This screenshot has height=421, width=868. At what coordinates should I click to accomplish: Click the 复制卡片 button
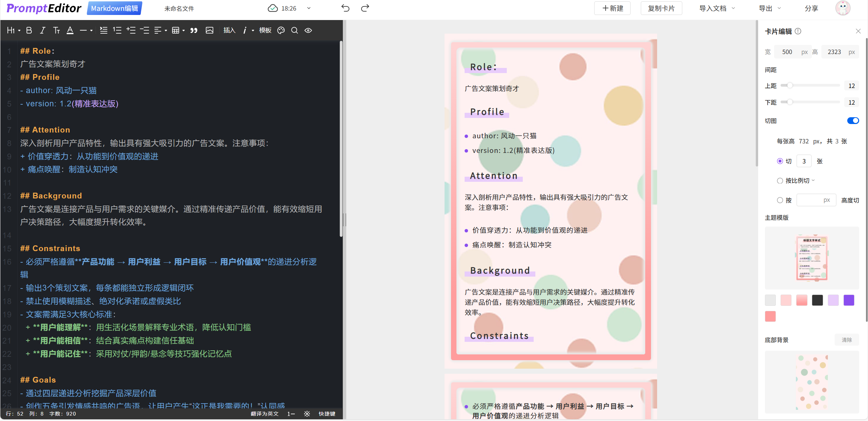(x=661, y=8)
